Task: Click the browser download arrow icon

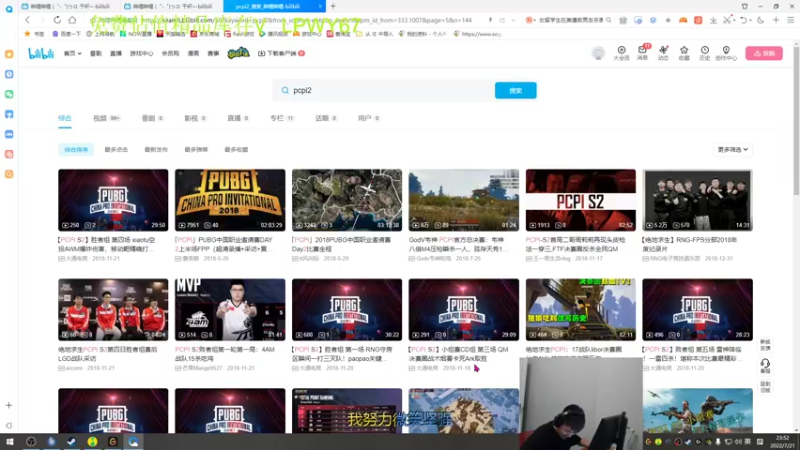Action: coord(713,20)
